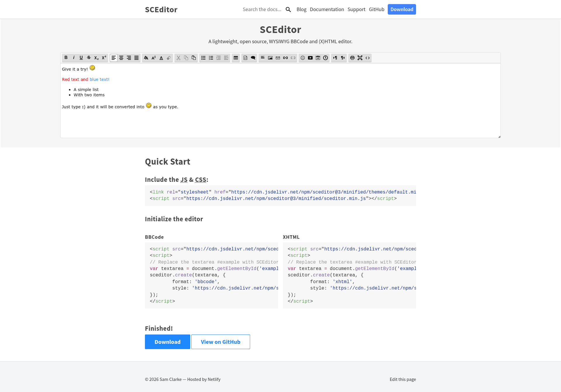
Task: Click View on GitHub button
Action: tap(221, 342)
